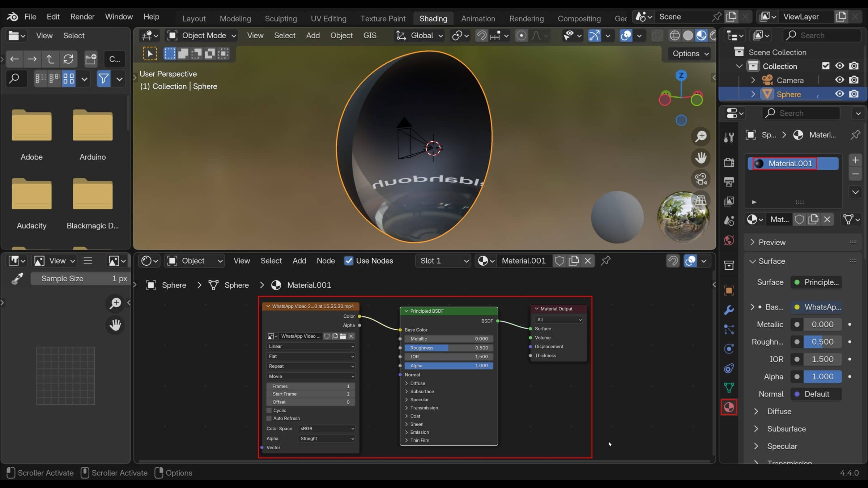
Task: Switch to the Modeling workspace tab
Action: click(x=235, y=18)
